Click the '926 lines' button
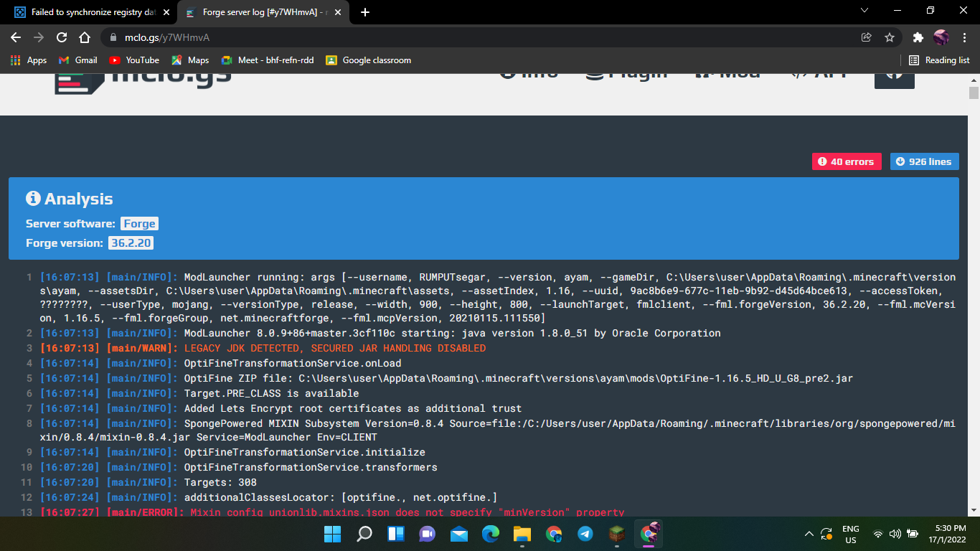This screenshot has width=980, height=551. tap(924, 161)
